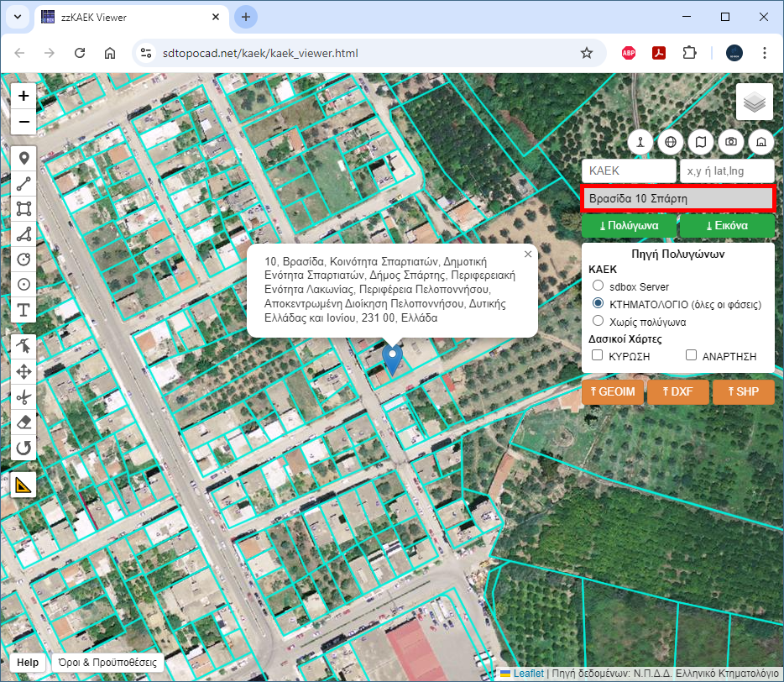Image resolution: width=784 pixels, height=682 pixels.
Task: Click the Πολύγωνα download button
Action: pos(629,226)
